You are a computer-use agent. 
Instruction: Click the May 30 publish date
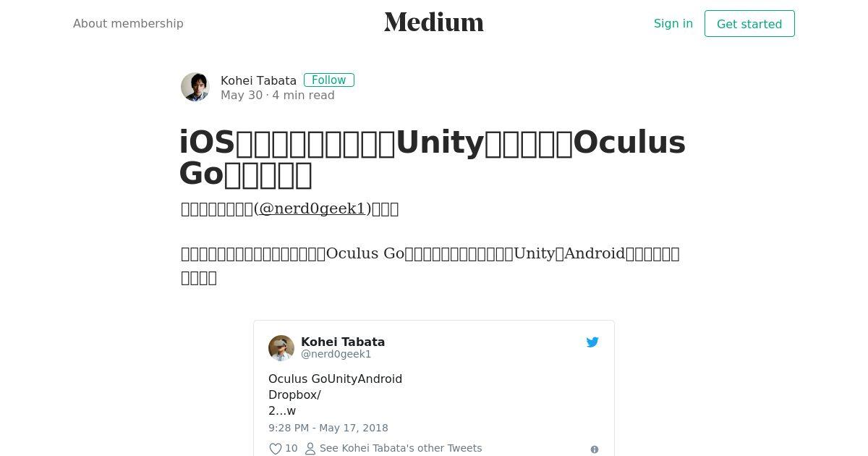point(242,96)
